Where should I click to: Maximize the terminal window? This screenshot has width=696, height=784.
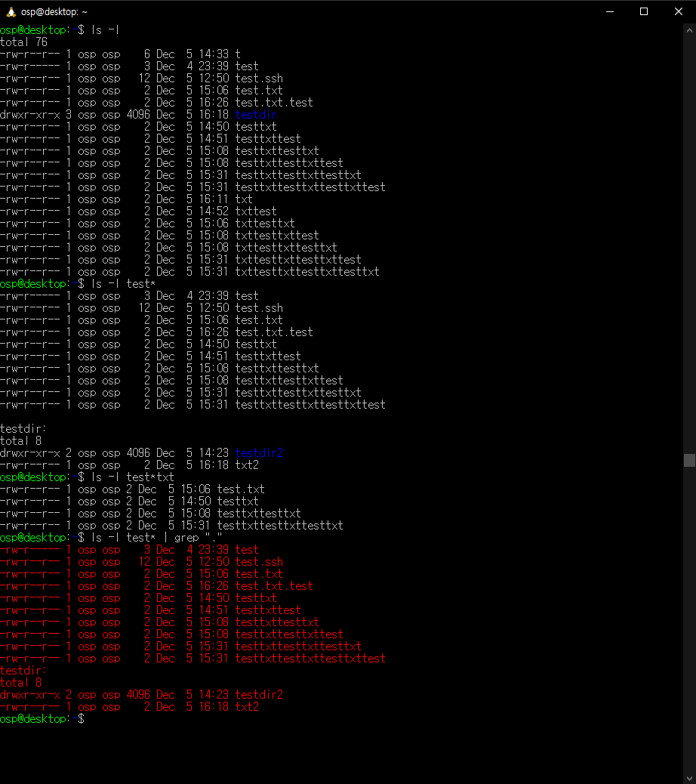tap(644, 11)
